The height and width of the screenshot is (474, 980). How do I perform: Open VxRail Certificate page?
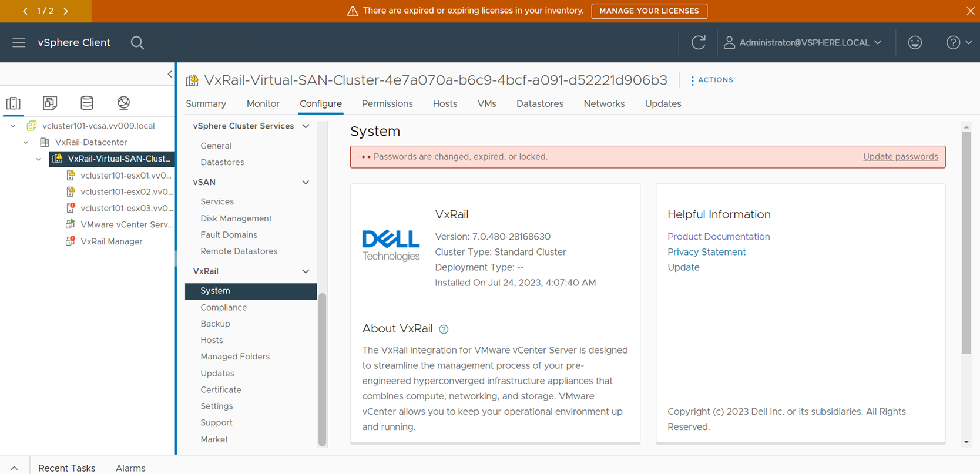(x=220, y=389)
